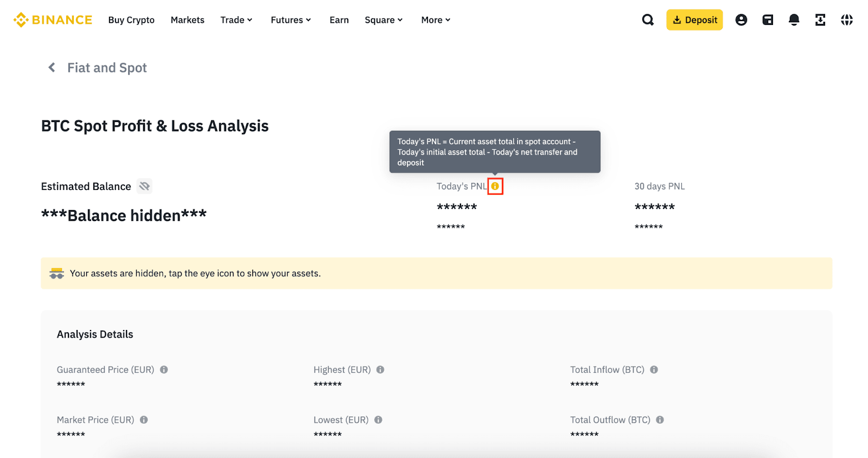
Task: Click the download app scan icon
Action: [820, 20]
